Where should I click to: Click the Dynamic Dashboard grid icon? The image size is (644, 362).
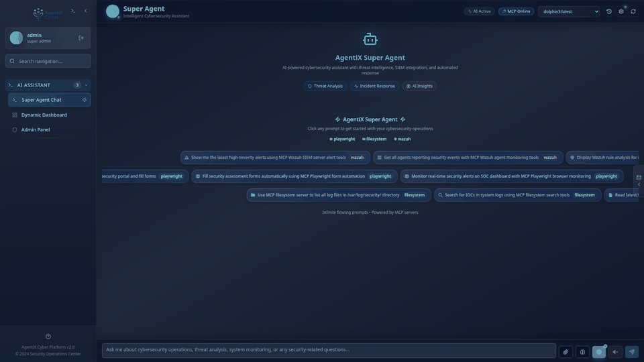(x=15, y=115)
